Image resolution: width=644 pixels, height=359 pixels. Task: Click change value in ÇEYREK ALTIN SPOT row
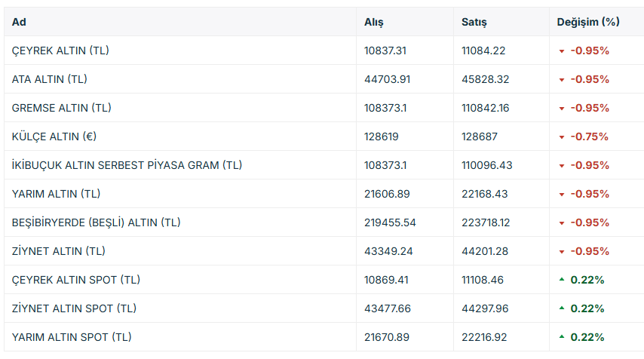[587, 280]
